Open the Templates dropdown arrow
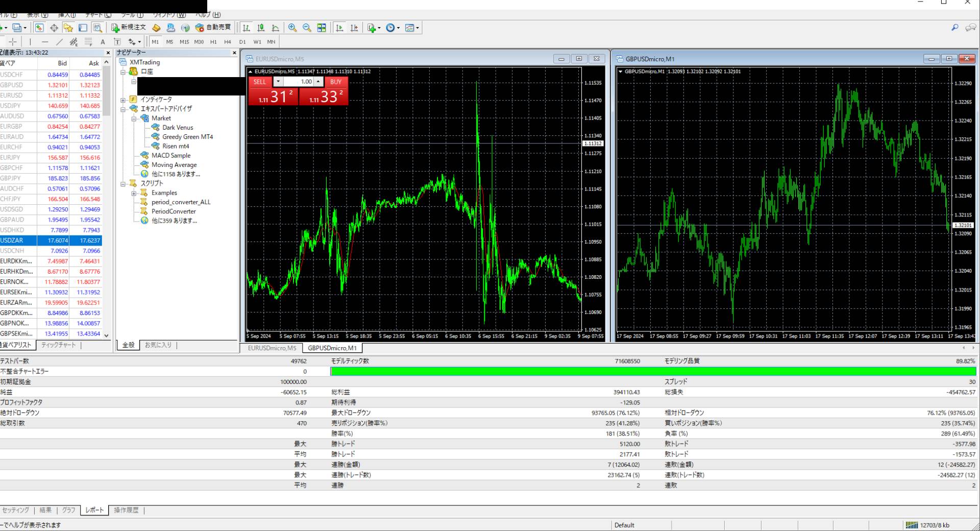 [x=418, y=28]
